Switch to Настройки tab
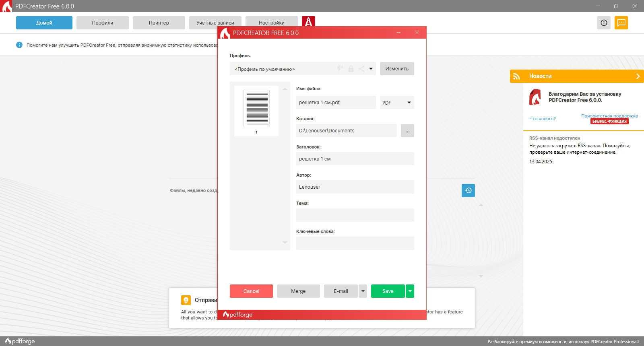644x346 pixels. [x=272, y=23]
